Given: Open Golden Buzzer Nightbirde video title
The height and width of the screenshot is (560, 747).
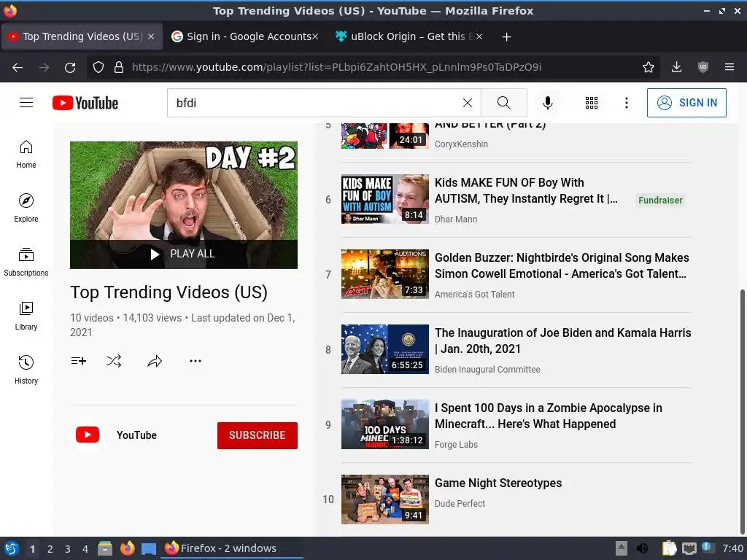Looking at the screenshot, I should [x=562, y=265].
